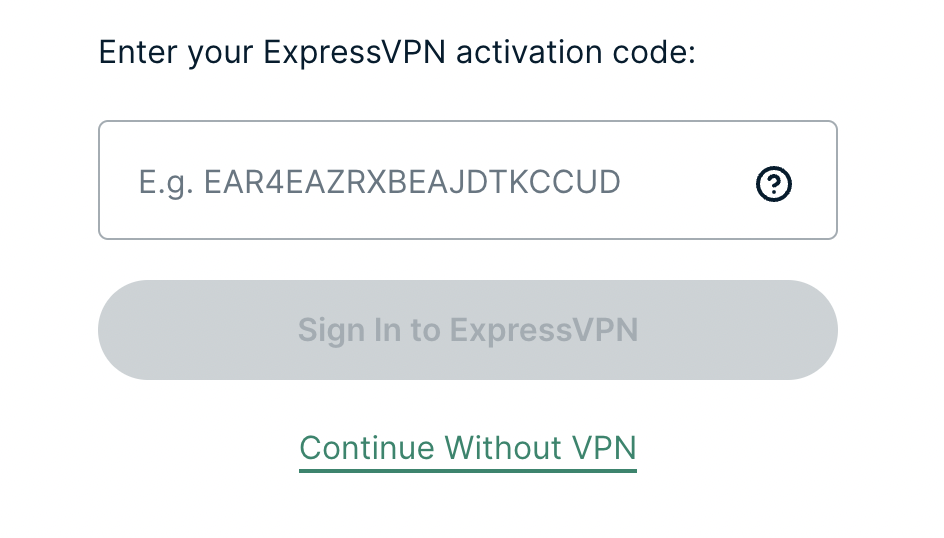Focus the ExpressVPN activation code box
944x538 pixels.
pyautogui.click(x=468, y=180)
